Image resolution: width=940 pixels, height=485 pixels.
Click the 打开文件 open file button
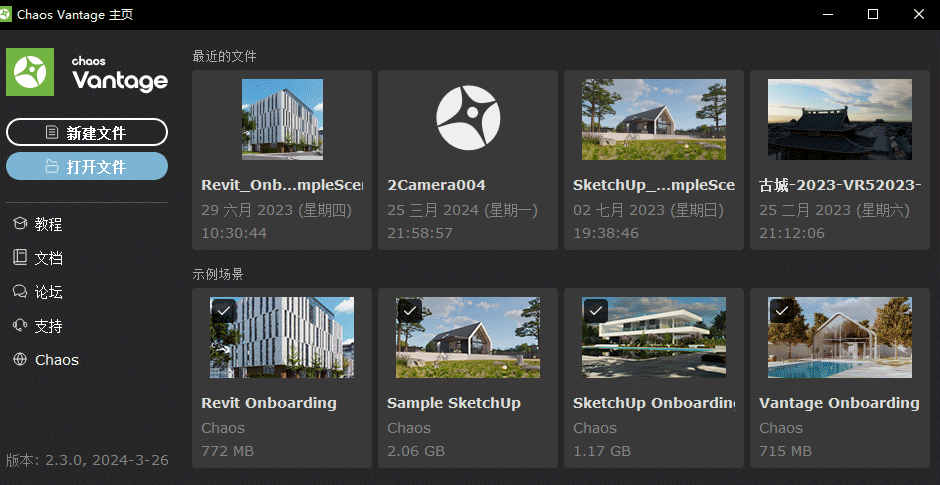click(87, 167)
